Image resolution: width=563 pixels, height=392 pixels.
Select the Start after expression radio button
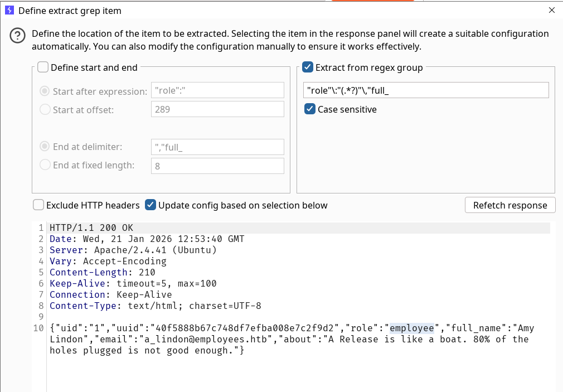pos(45,91)
